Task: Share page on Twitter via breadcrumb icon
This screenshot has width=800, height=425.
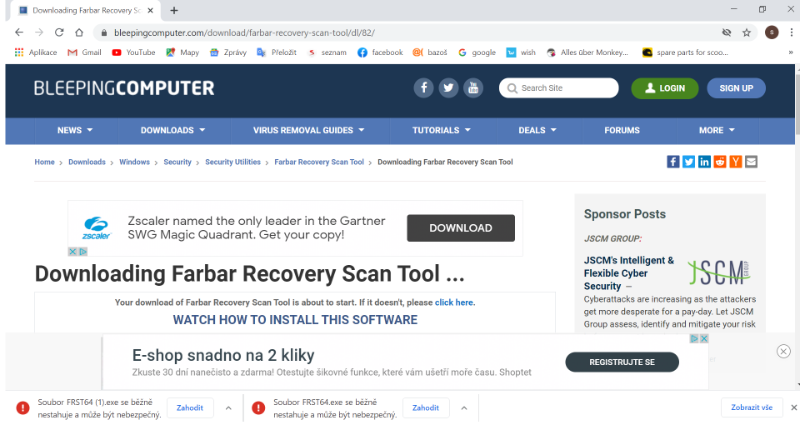Action: click(689, 162)
